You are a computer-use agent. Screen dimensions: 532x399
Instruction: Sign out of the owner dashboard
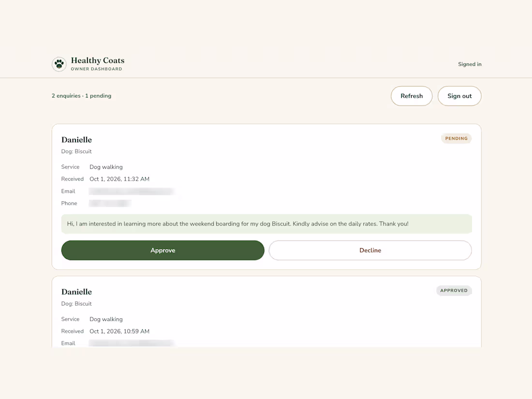click(x=459, y=96)
